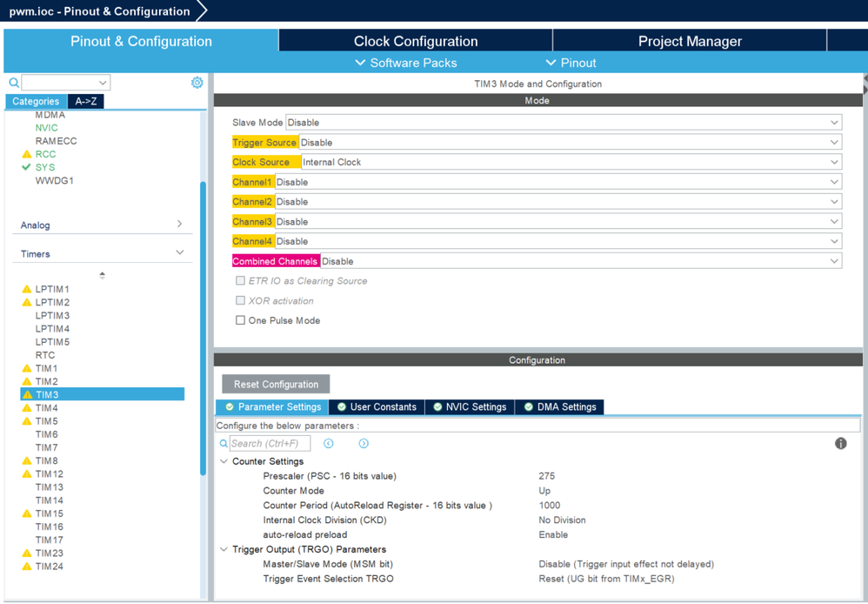Open the Slave Mode dropdown
The width and height of the screenshot is (868, 604).
click(564, 123)
